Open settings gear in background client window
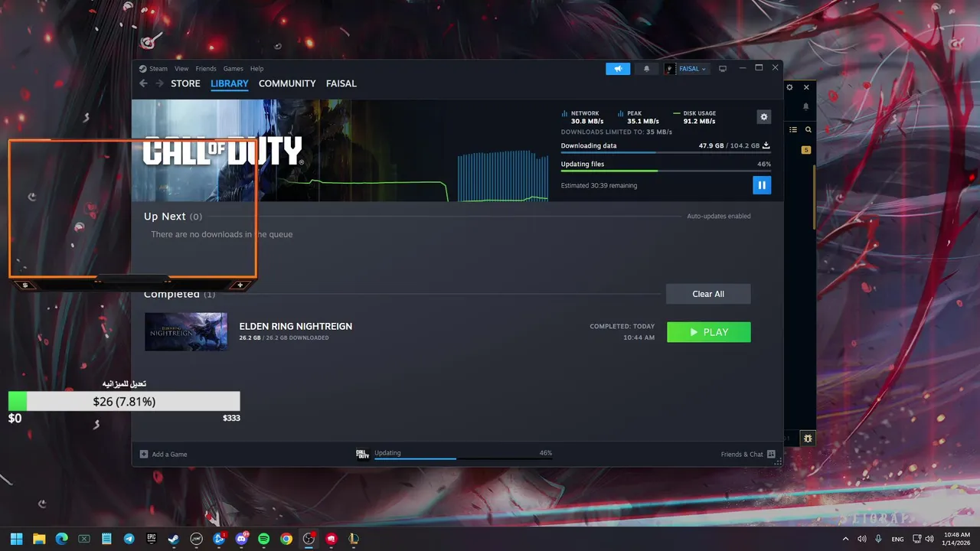 (790, 88)
